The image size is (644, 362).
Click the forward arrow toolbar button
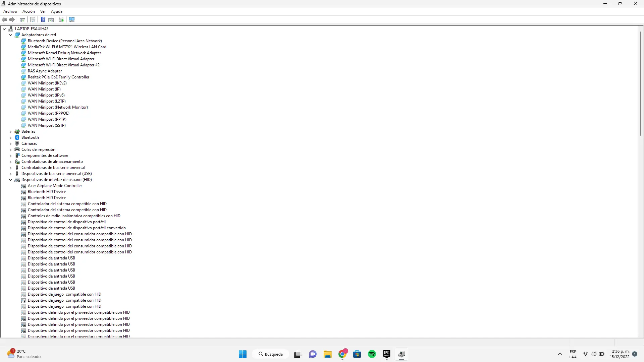pos(12,20)
